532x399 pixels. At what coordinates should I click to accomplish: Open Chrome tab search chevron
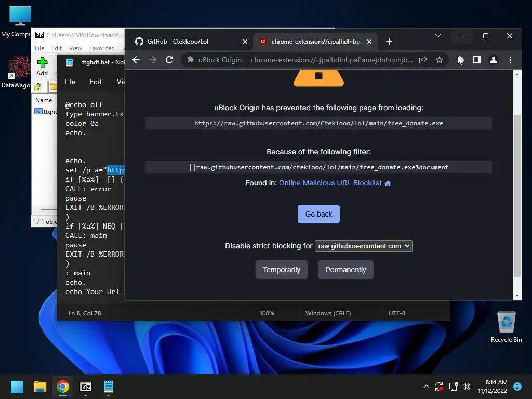pos(438,36)
